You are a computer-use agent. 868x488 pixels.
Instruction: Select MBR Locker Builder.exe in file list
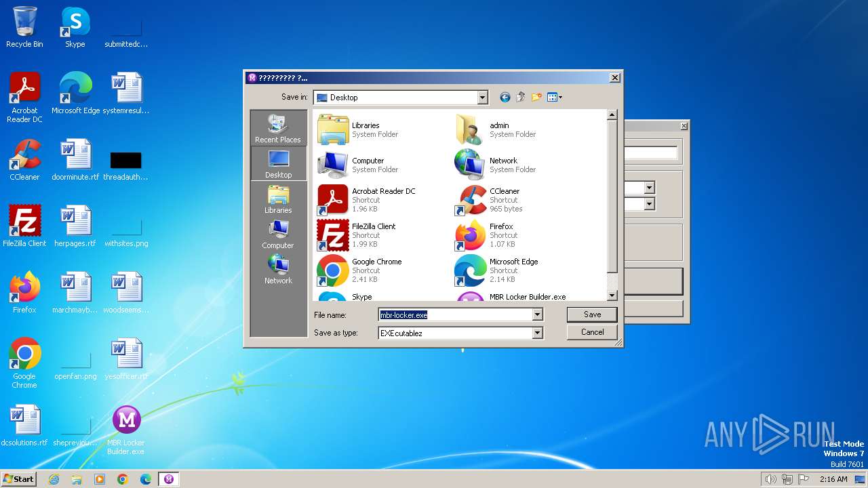(x=511, y=296)
